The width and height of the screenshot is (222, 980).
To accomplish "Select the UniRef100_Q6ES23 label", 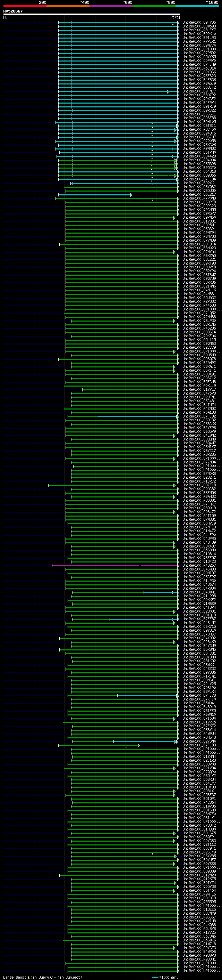I will (199, 76).
